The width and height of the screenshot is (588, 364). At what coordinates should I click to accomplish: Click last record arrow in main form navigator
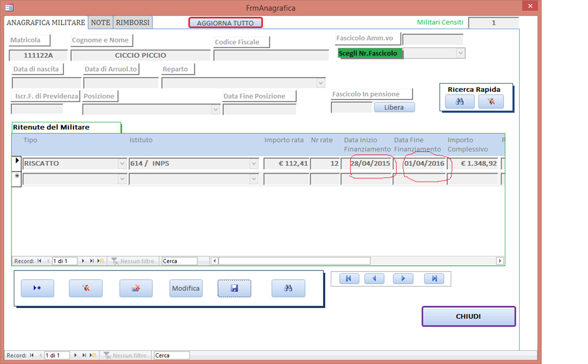click(84, 355)
